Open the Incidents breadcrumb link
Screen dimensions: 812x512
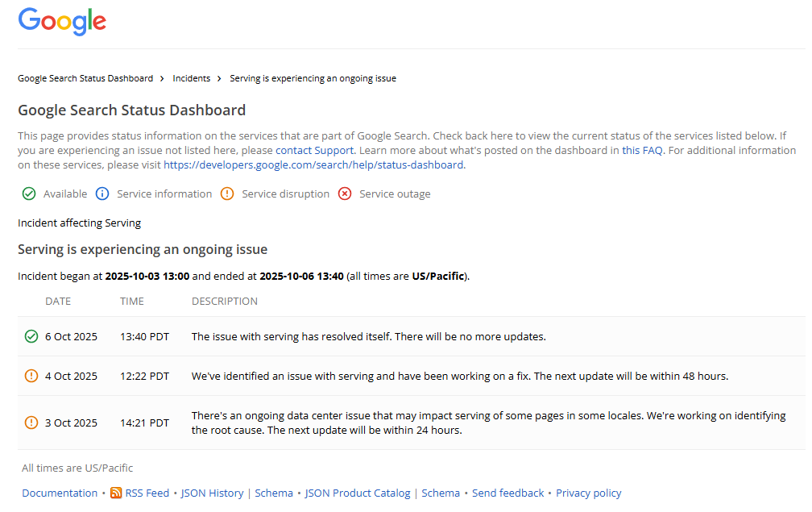pyautogui.click(x=192, y=78)
